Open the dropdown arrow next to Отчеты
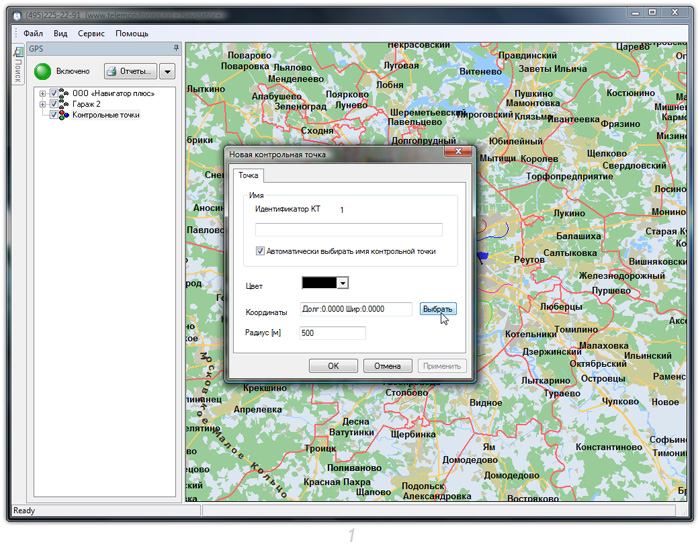Viewport: 700px width, 558px height. [167, 71]
